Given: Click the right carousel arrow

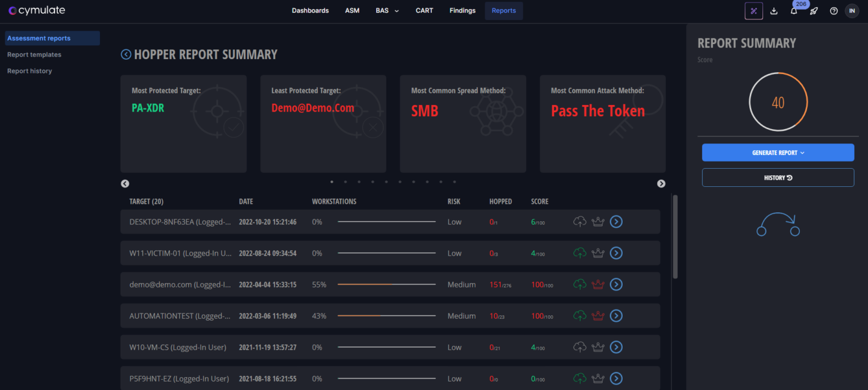Looking at the screenshot, I should pyautogui.click(x=661, y=184).
